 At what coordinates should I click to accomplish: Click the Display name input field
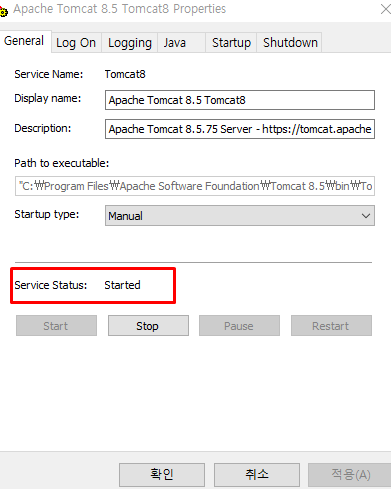[240, 100]
